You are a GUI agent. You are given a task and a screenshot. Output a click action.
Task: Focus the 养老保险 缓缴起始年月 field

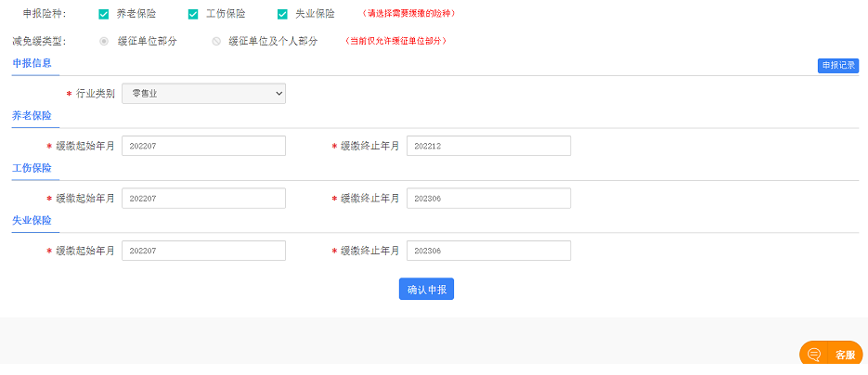(203, 146)
